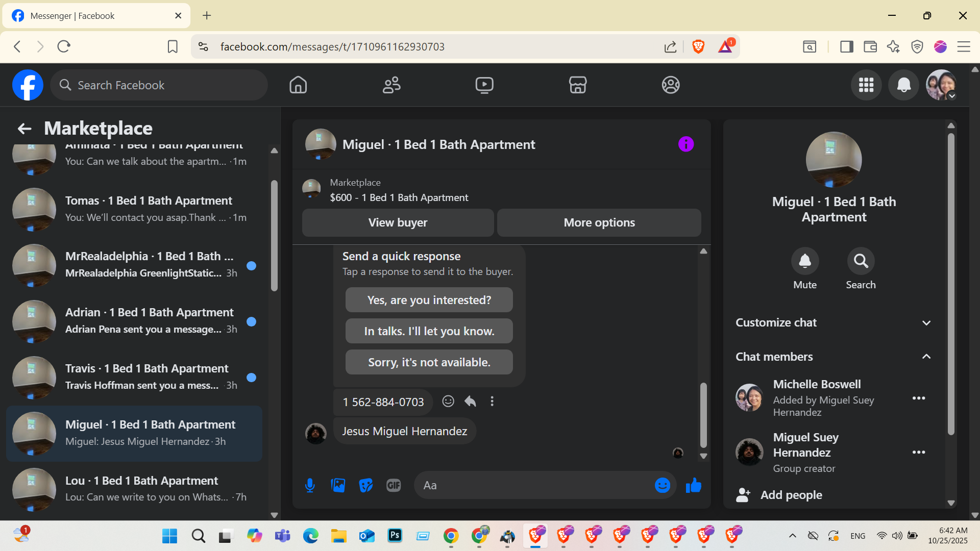Expand the Customize chat section
This screenshot has width=980, height=551.
point(834,323)
